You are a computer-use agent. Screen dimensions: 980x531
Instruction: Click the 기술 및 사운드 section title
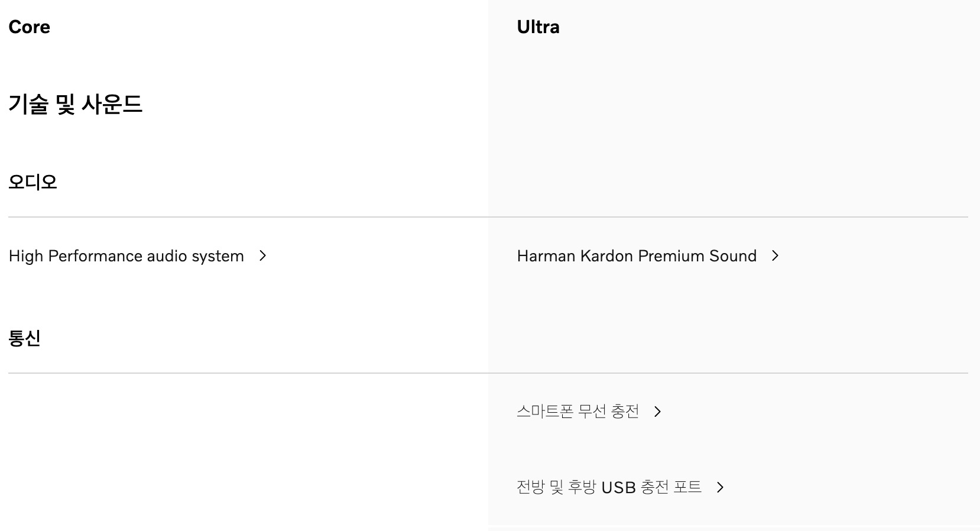(x=75, y=104)
